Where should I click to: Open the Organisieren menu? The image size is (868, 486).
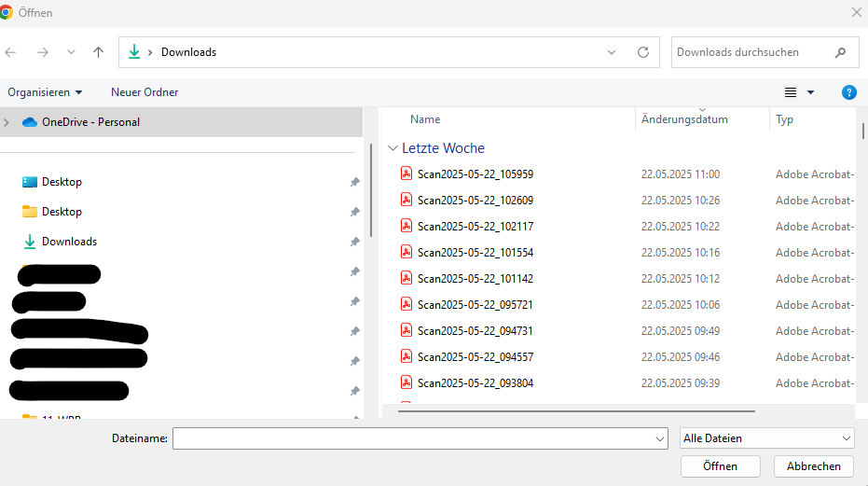[x=45, y=92]
